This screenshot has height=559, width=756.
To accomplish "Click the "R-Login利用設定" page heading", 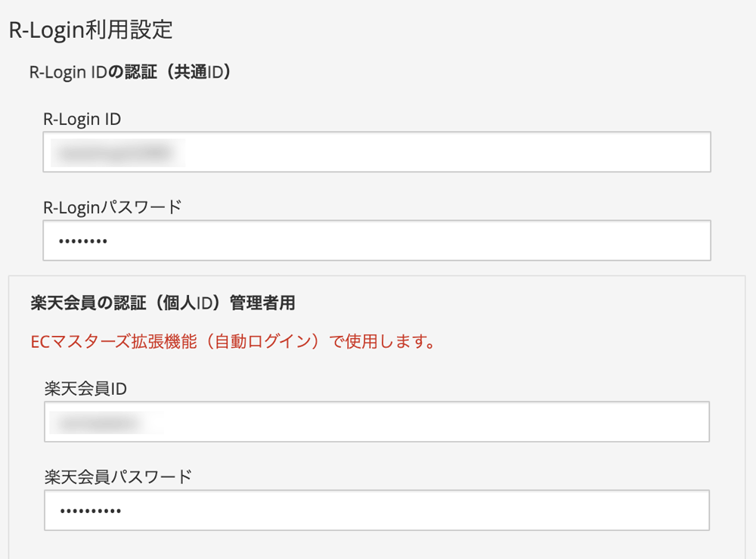I will point(91,30).
